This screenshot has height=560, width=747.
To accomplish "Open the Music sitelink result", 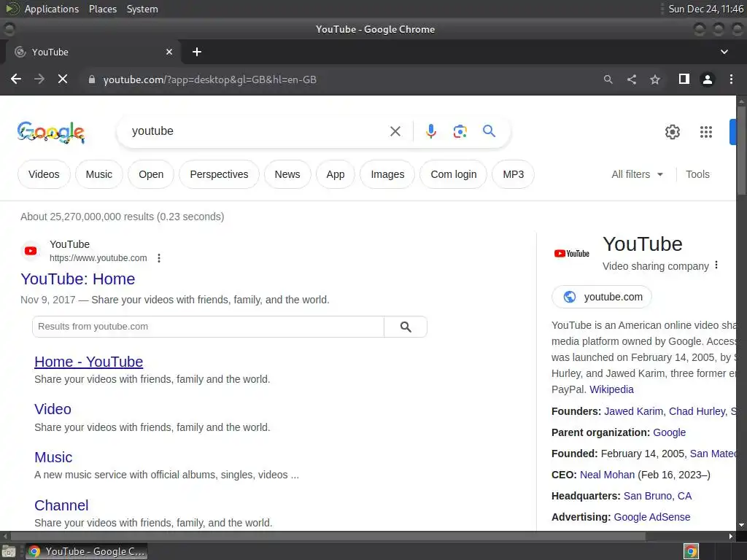I will pos(53,457).
